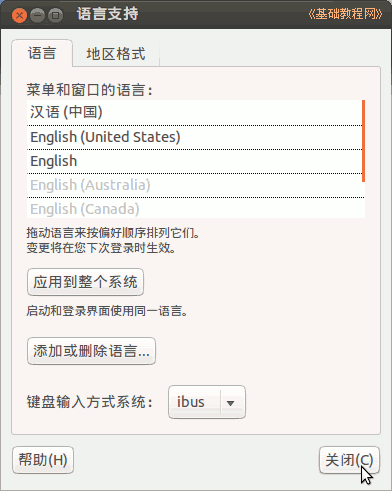The width and height of the screenshot is (392, 491).
Task: Pick English (Canada) from the list
Action: (x=194, y=209)
